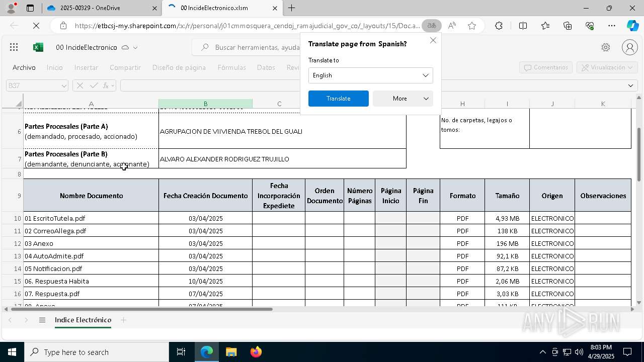Add this page to favorites star
Image resolution: width=644 pixels, height=362 pixels.
(472, 26)
